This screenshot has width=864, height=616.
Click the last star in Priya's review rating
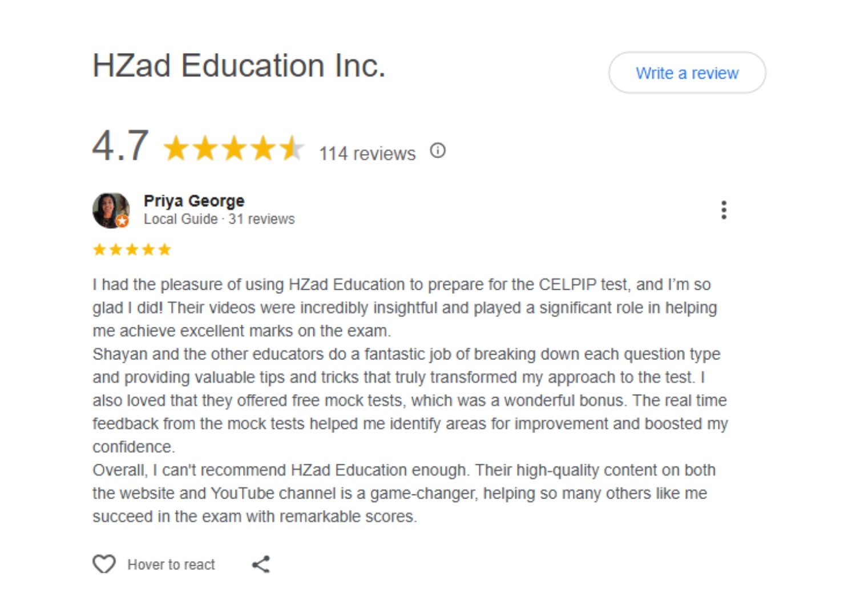point(165,250)
